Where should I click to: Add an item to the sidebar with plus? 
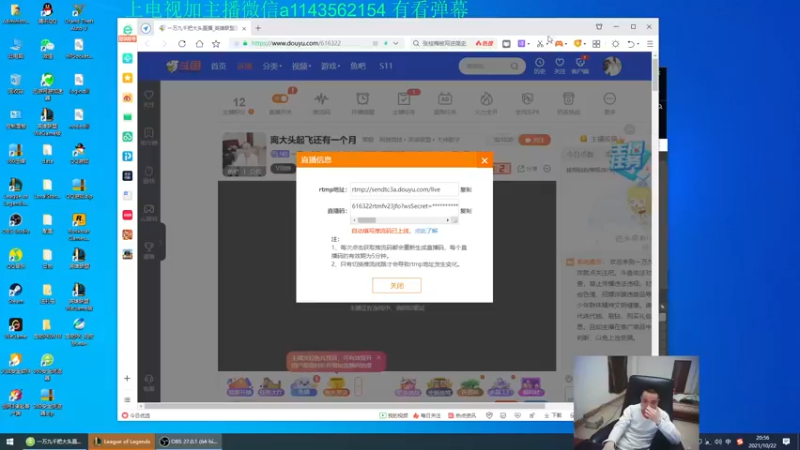click(127, 379)
